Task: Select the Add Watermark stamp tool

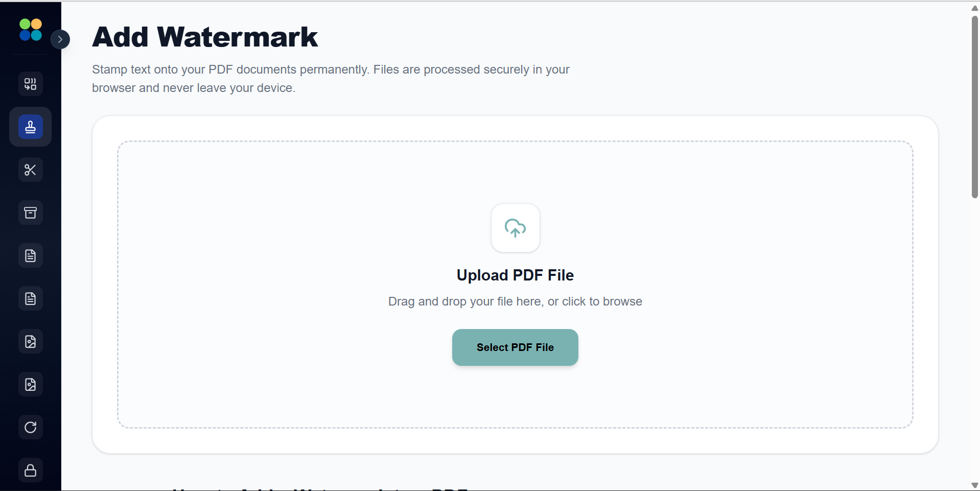Action: click(30, 126)
